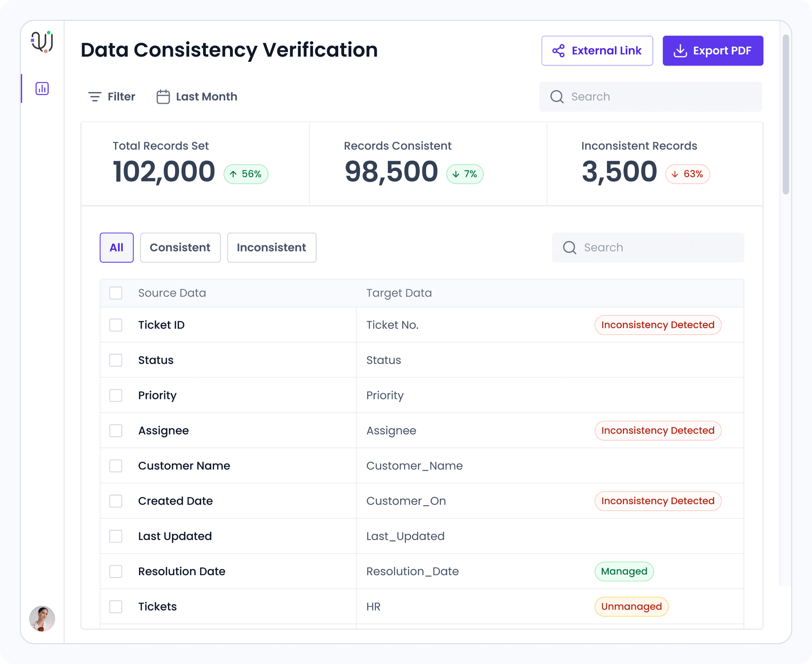This screenshot has height=664, width=812.
Task: Open the calendar icon next to Last Month
Action: pos(163,96)
